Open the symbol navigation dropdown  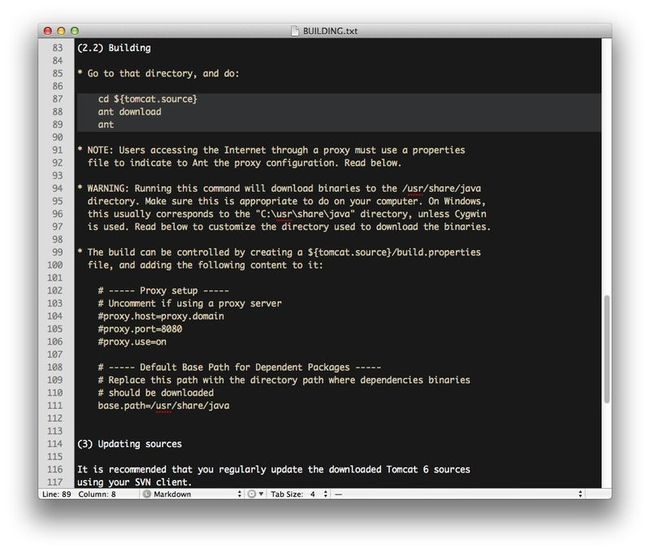click(458, 494)
